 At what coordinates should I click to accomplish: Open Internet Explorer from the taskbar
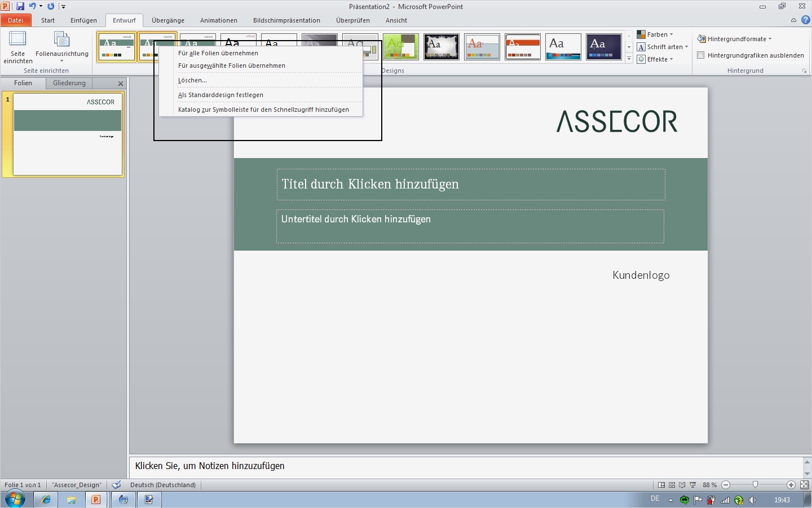pyautogui.click(x=45, y=500)
